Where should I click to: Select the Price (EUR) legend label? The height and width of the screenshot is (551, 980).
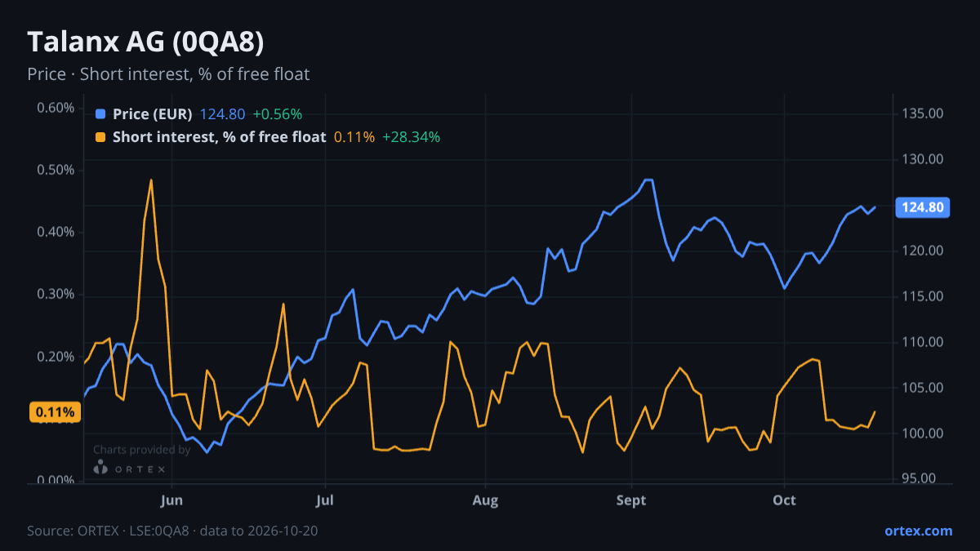point(153,114)
